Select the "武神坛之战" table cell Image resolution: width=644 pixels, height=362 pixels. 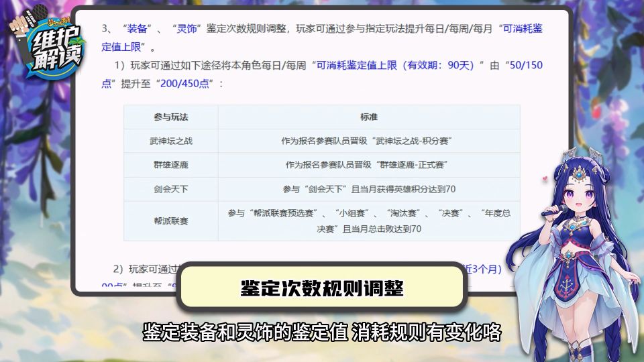coord(171,141)
